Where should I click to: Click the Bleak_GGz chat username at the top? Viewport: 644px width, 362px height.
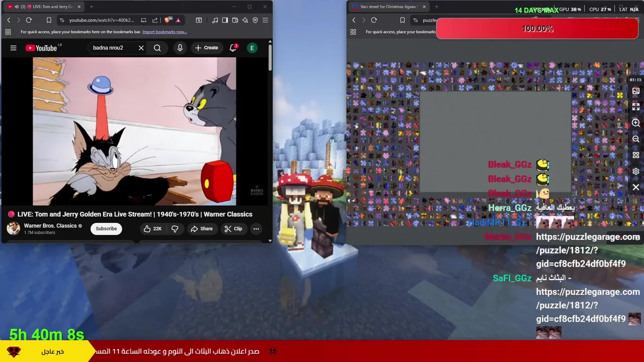coord(510,164)
